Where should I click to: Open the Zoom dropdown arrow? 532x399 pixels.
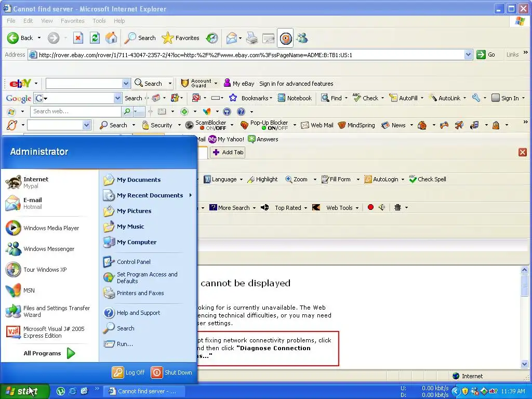tap(315, 179)
